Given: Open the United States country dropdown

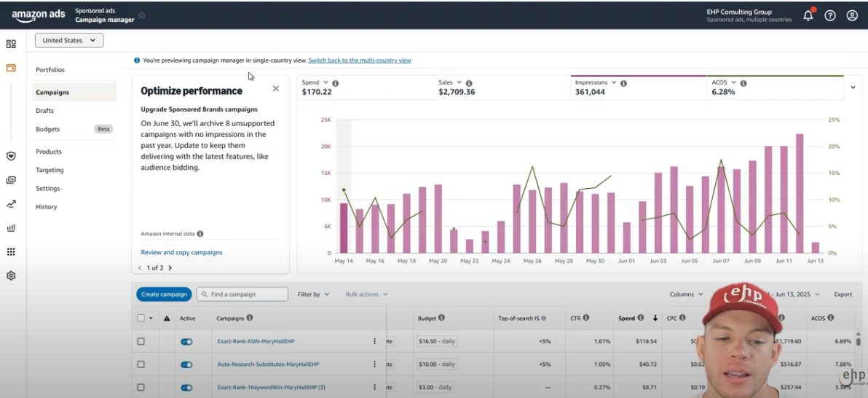Looking at the screenshot, I should click(69, 41).
